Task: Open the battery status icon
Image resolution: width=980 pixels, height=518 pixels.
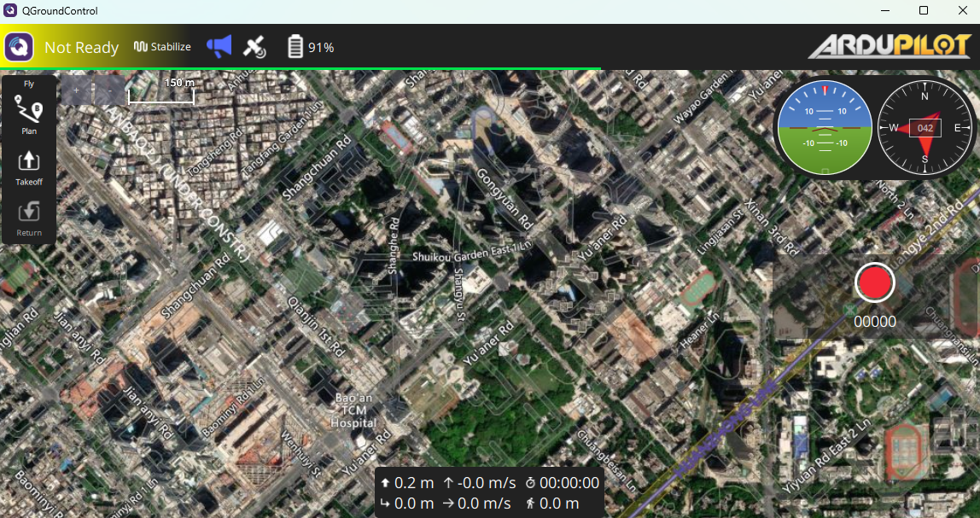Action: [x=295, y=47]
